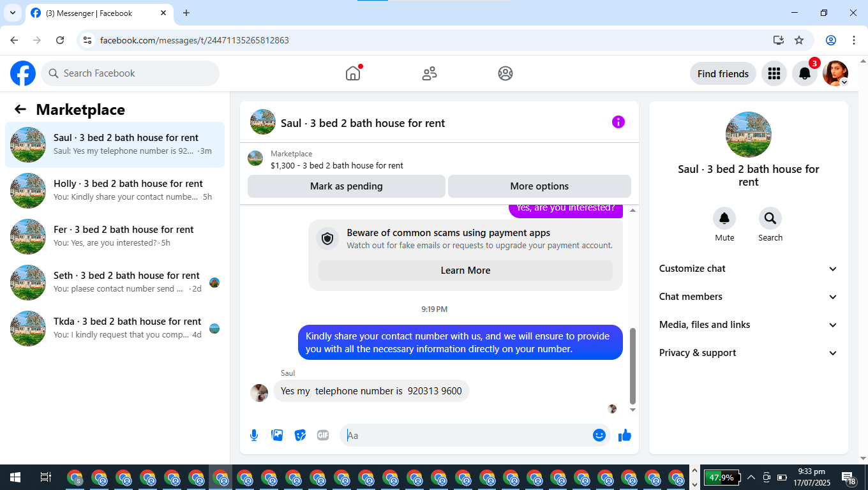
Task: Open the browser profile icon
Action: coord(831,40)
